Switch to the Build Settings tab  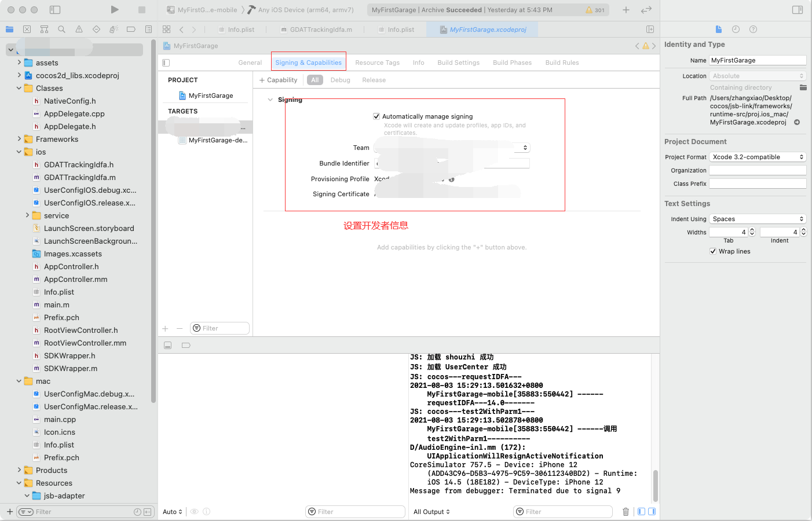coord(459,63)
